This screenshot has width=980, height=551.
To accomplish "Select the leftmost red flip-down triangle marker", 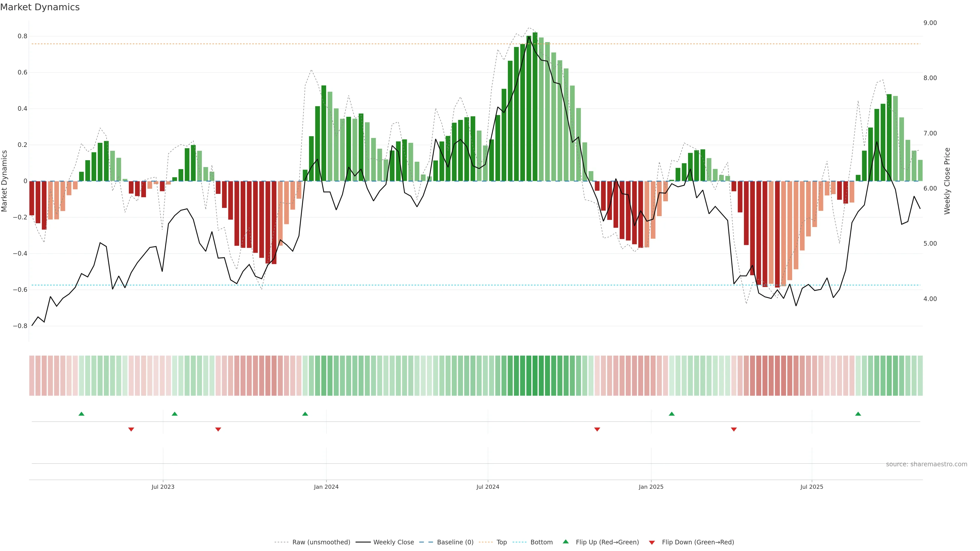I will click(x=131, y=429).
